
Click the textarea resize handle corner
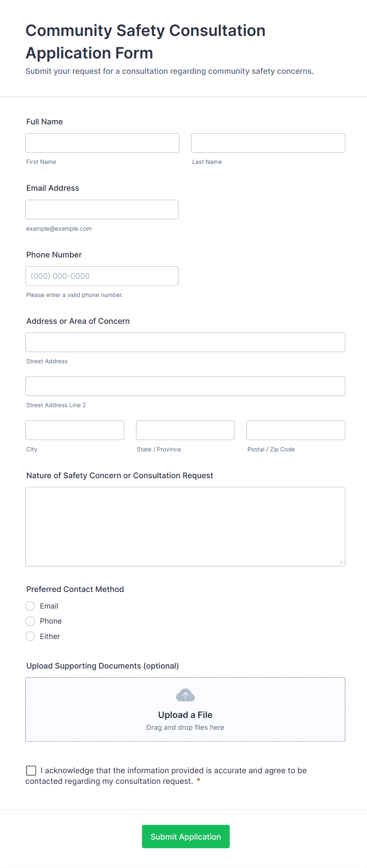click(x=341, y=562)
